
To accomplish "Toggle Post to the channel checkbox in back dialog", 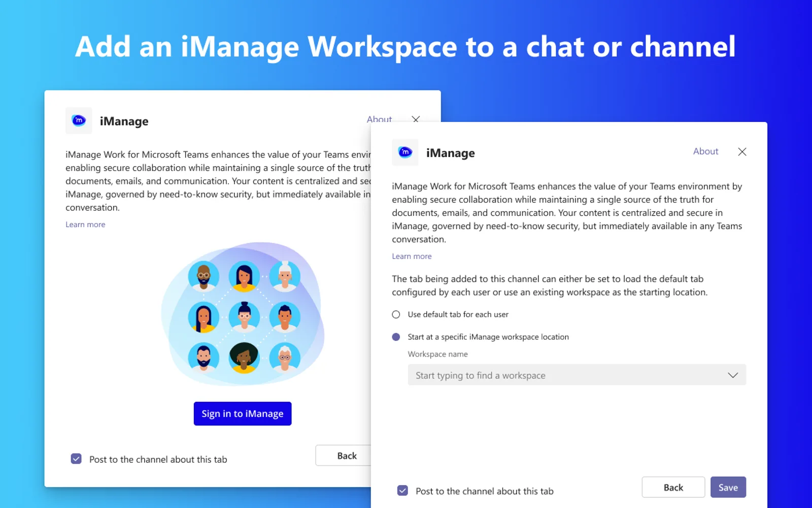I will click(x=76, y=459).
